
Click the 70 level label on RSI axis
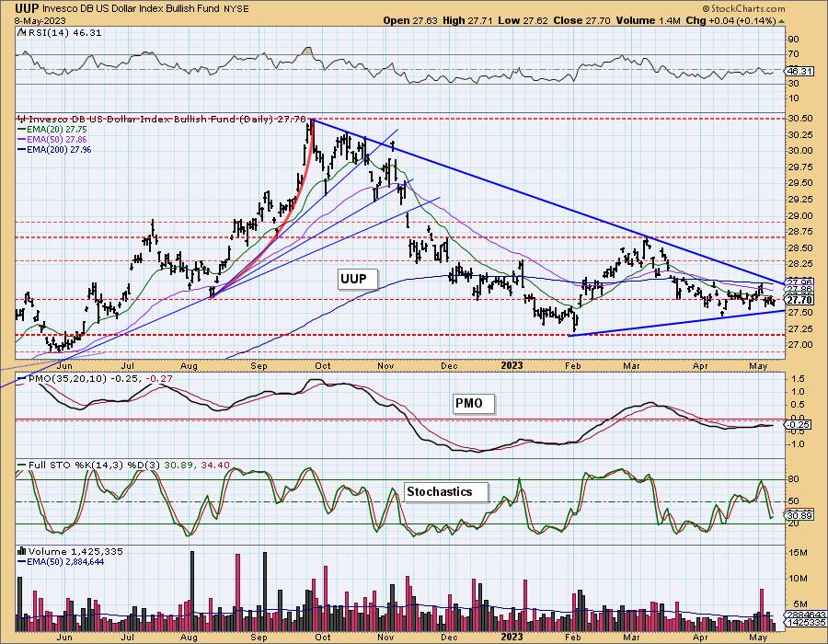[x=794, y=54]
